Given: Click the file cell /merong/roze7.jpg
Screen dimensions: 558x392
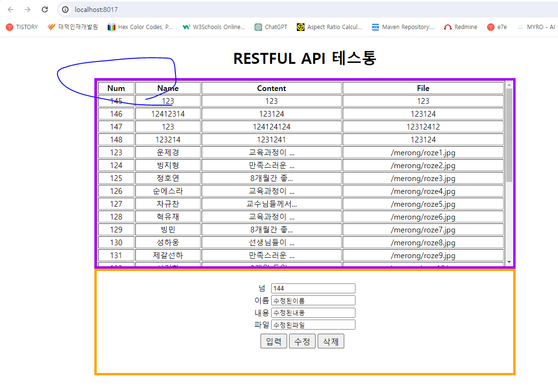Looking at the screenshot, I should [423, 230].
